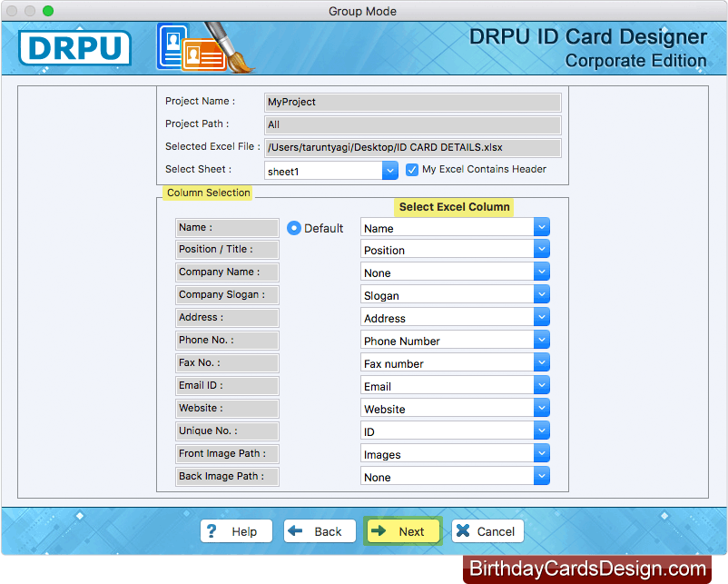728x584 pixels.
Task: Click the Phone No. label box
Action: (227, 341)
